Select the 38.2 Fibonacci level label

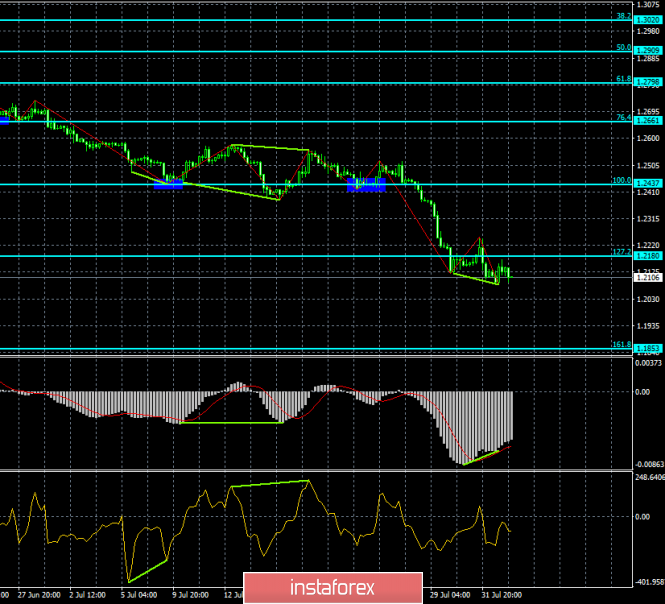tap(623, 16)
